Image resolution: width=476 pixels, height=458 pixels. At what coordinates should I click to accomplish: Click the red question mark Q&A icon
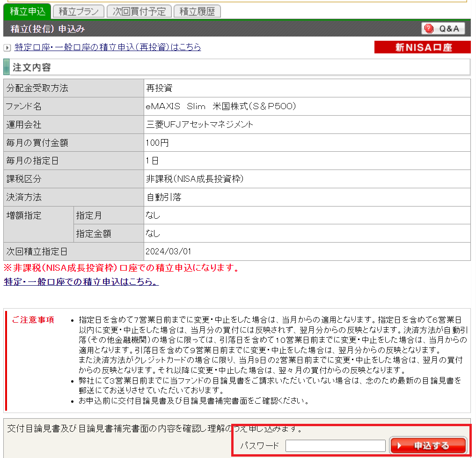point(428,29)
